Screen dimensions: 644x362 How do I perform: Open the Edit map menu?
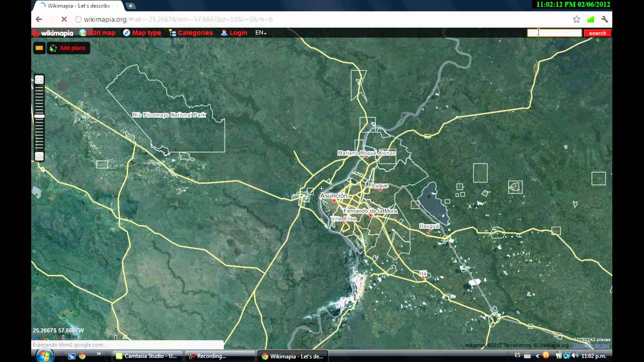click(x=98, y=33)
